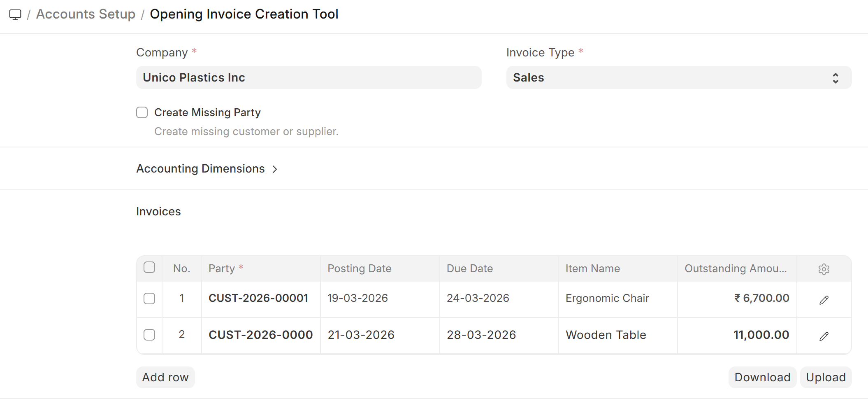868x399 pixels.
Task: Click the 28-03-2026 due date cell
Action: click(481, 335)
